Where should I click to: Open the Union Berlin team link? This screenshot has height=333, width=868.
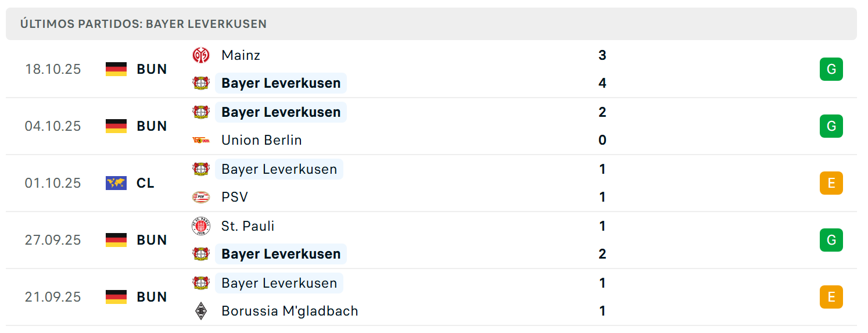point(261,140)
